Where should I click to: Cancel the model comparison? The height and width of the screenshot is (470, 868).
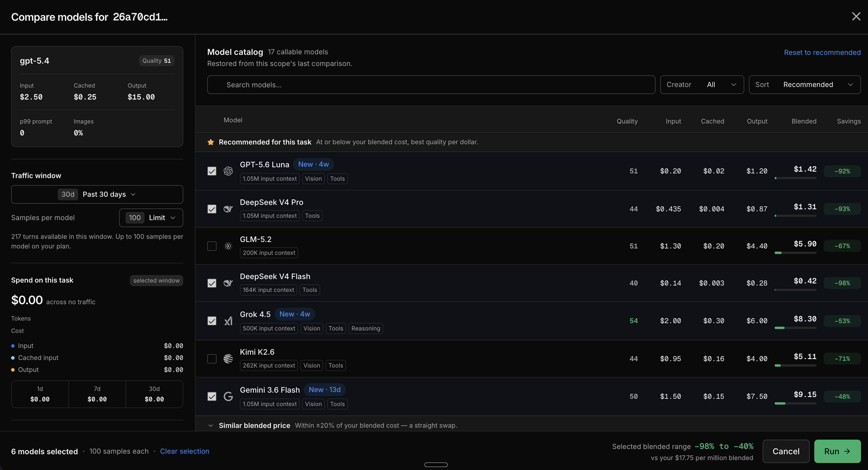coord(786,451)
